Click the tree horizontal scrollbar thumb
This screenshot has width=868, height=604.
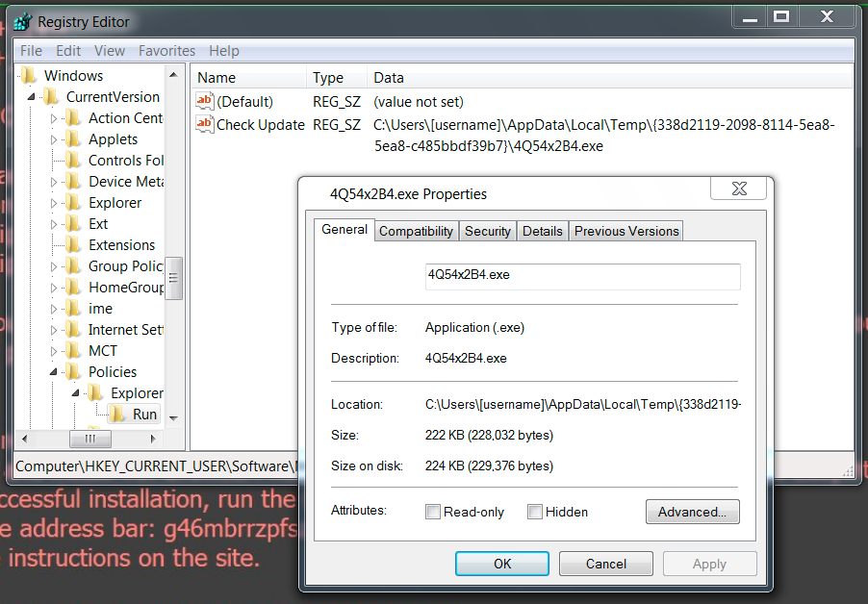(90, 439)
